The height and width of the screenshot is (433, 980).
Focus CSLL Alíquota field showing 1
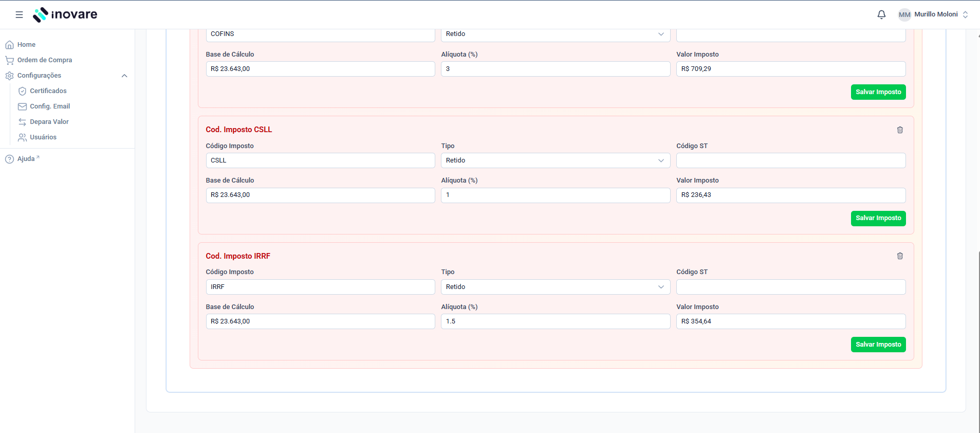[556, 195]
